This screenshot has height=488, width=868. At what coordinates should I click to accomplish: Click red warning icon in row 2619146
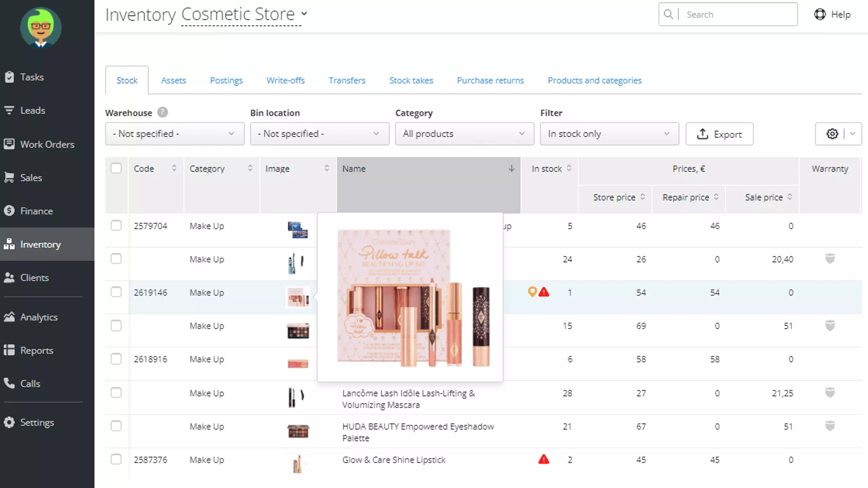click(x=544, y=292)
